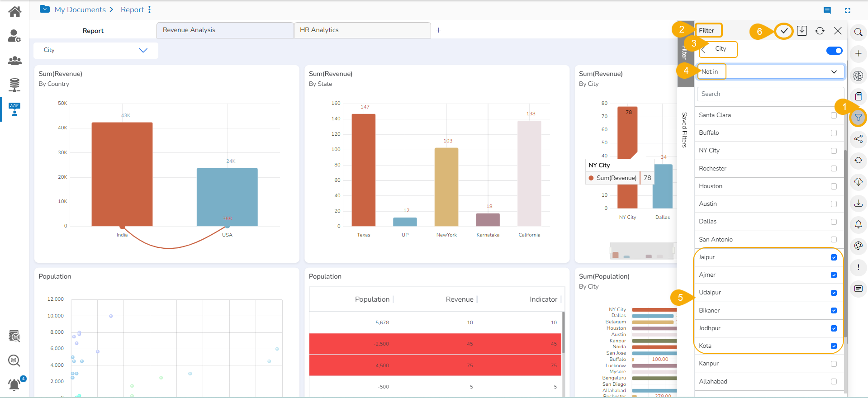
Task: Open the Report three-dot options menu
Action: (150, 9)
